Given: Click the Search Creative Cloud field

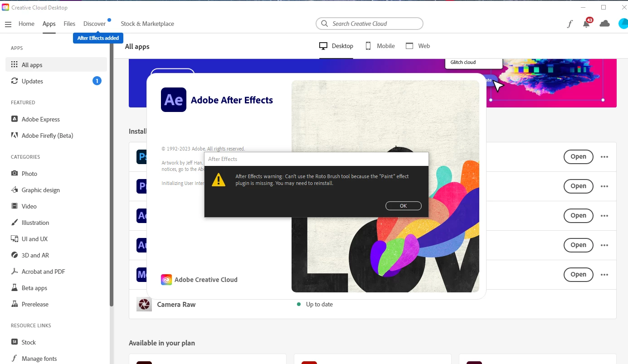Looking at the screenshot, I should pyautogui.click(x=370, y=24).
